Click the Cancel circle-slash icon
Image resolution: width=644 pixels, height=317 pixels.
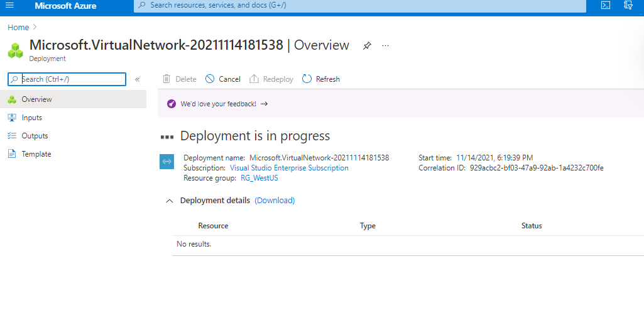coord(210,79)
